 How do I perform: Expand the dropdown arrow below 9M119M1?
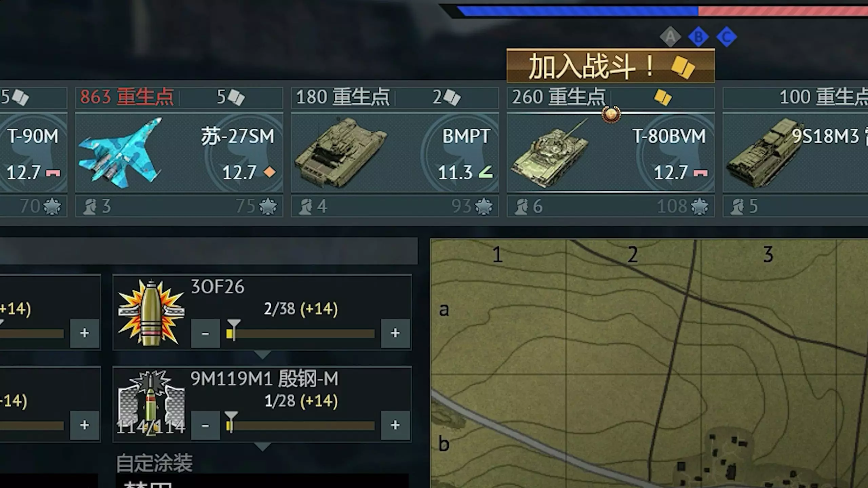[x=262, y=447]
